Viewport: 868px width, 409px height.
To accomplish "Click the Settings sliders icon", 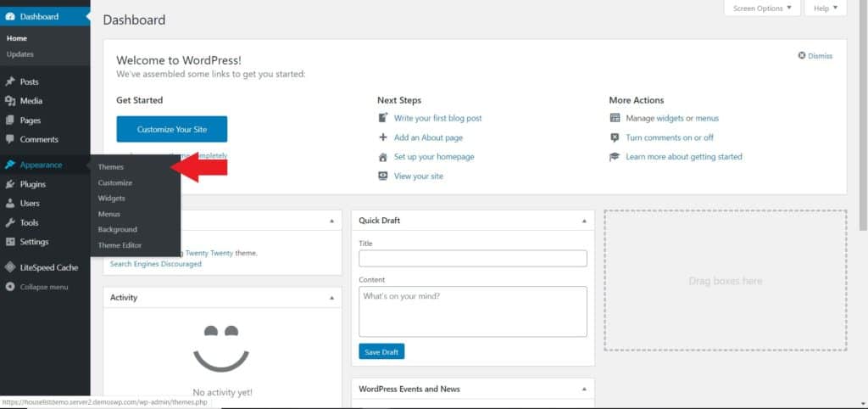I will coord(10,242).
